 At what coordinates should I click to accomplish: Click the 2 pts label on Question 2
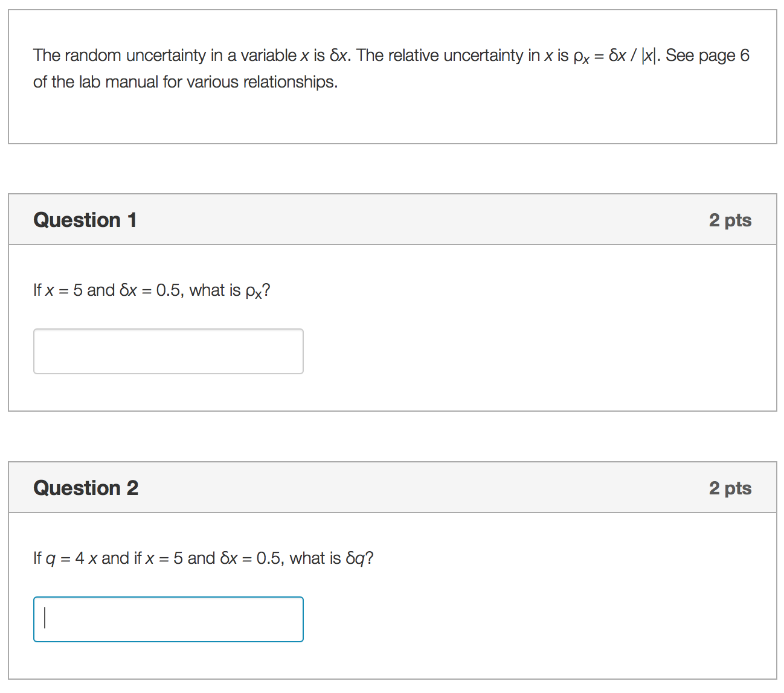(730, 488)
